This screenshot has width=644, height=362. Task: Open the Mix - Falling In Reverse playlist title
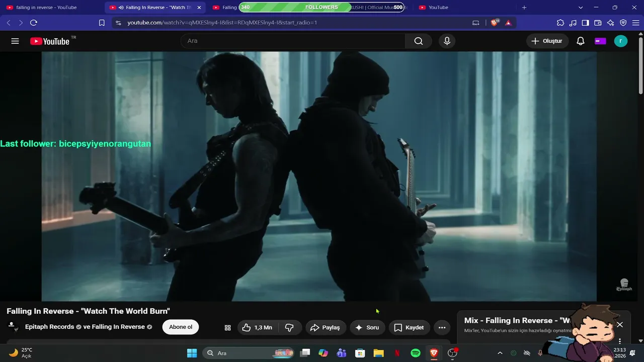pyautogui.click(x=517, y=320)
